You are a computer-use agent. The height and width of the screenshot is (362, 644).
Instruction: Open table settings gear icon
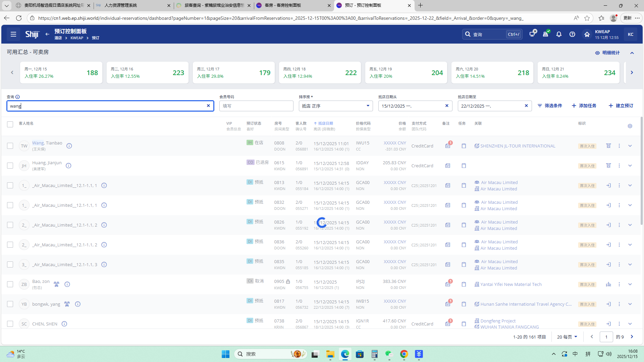click(630, 126)
